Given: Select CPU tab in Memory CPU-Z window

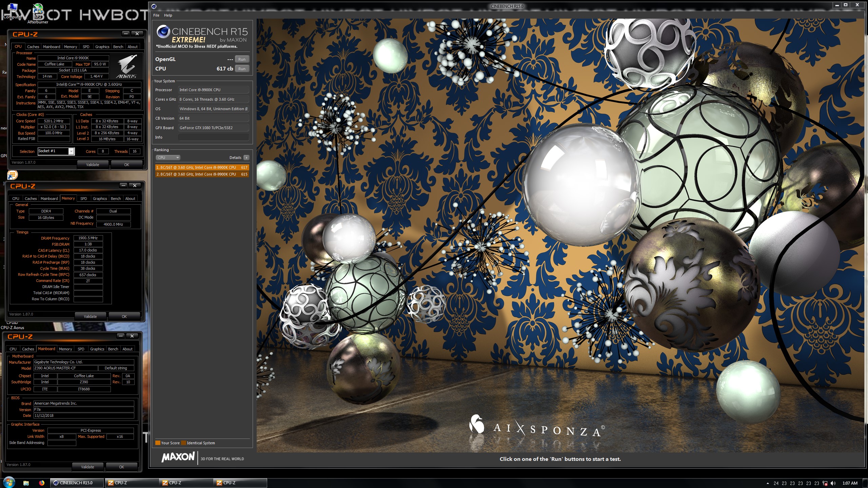Looking at the screenshot, I should tap(16, 199).
